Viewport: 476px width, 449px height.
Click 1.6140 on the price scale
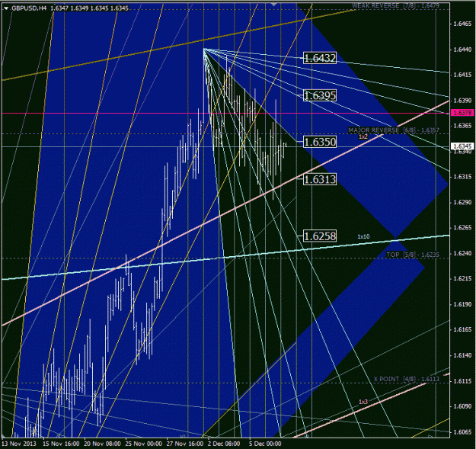pyautogui.click(x=462, y=355)
